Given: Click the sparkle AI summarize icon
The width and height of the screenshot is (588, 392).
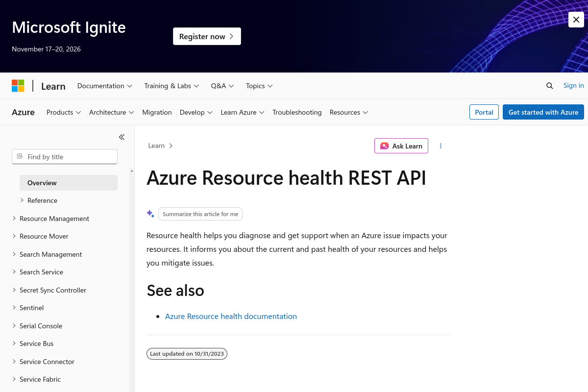Looking at the screenshot, I should coord(150,214).
